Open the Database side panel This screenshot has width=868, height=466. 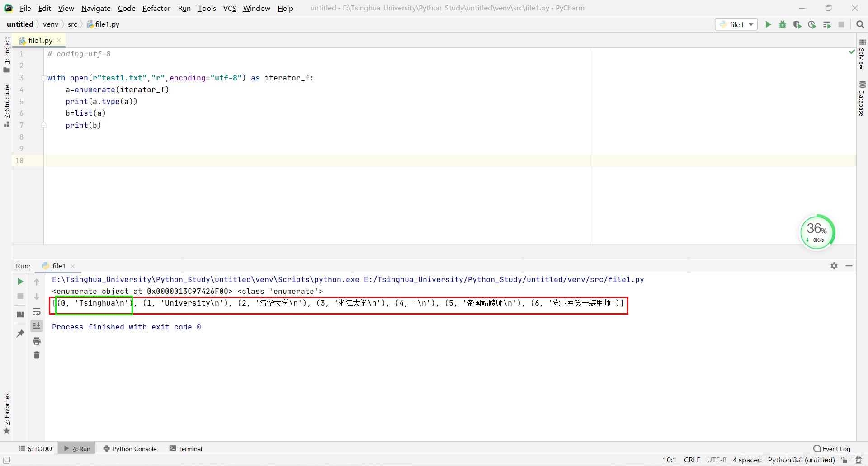click(862, 98)
